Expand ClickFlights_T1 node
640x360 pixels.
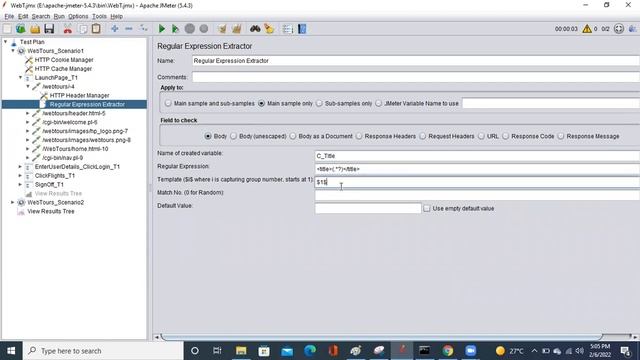(20, 176)
